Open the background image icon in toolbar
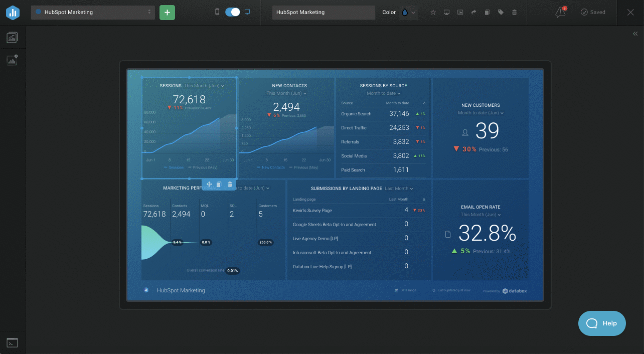644x354 pixels. 460,13
